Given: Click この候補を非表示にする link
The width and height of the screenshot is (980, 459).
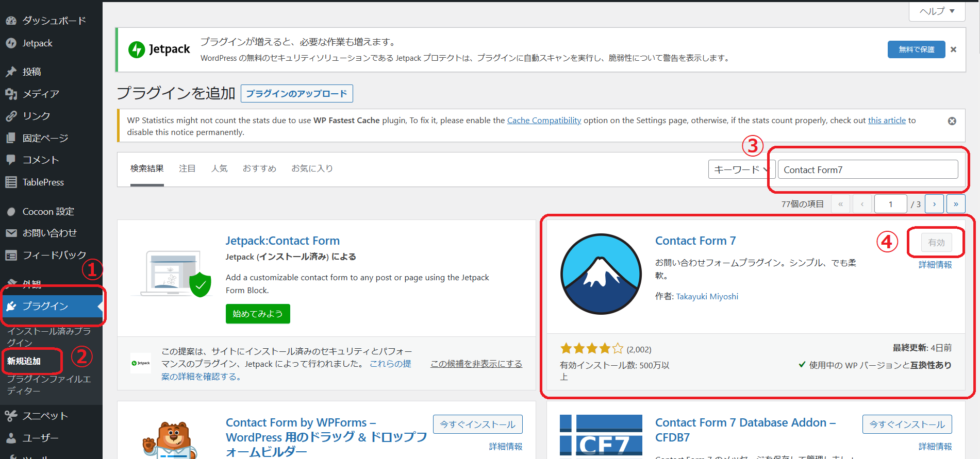Looking at the screenshot, I should [476, 364].
